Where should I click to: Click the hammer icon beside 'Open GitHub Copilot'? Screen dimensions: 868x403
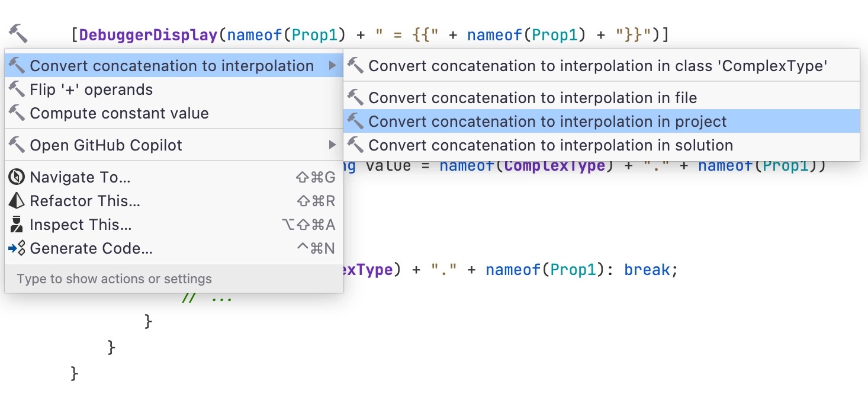18,145
